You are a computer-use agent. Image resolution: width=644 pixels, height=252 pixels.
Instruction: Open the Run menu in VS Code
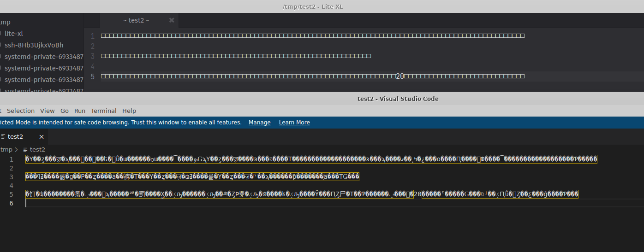pyautogui.click(x=80, y=111)
